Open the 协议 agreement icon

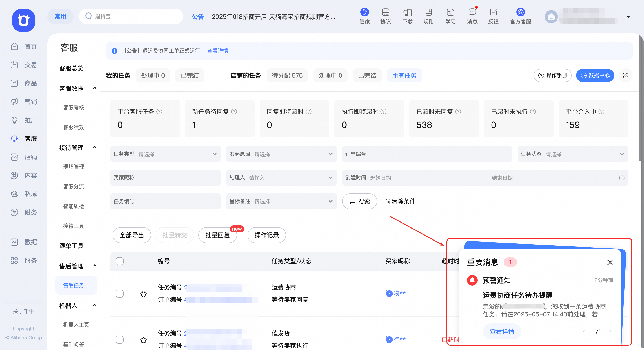[x=386, y=16]
